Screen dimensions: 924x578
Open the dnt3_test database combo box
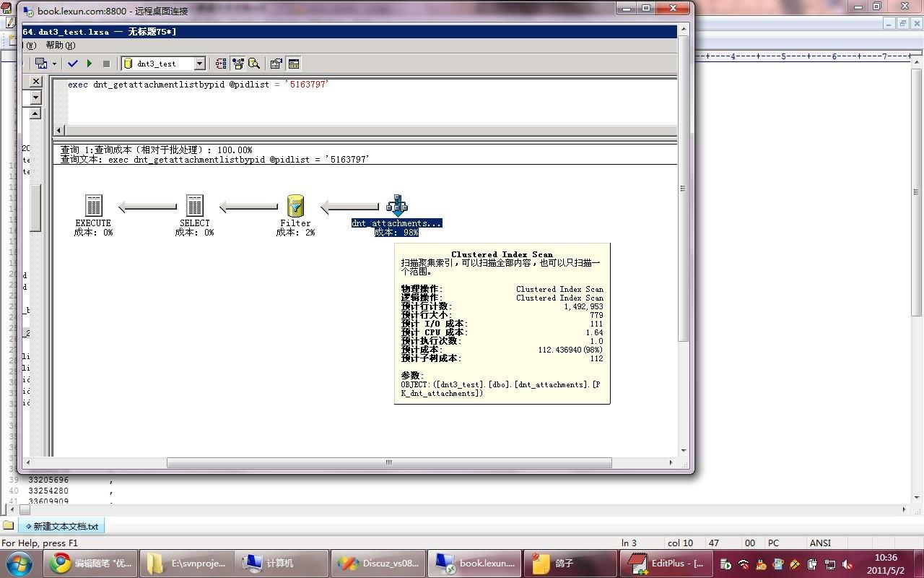coord(164,64)
